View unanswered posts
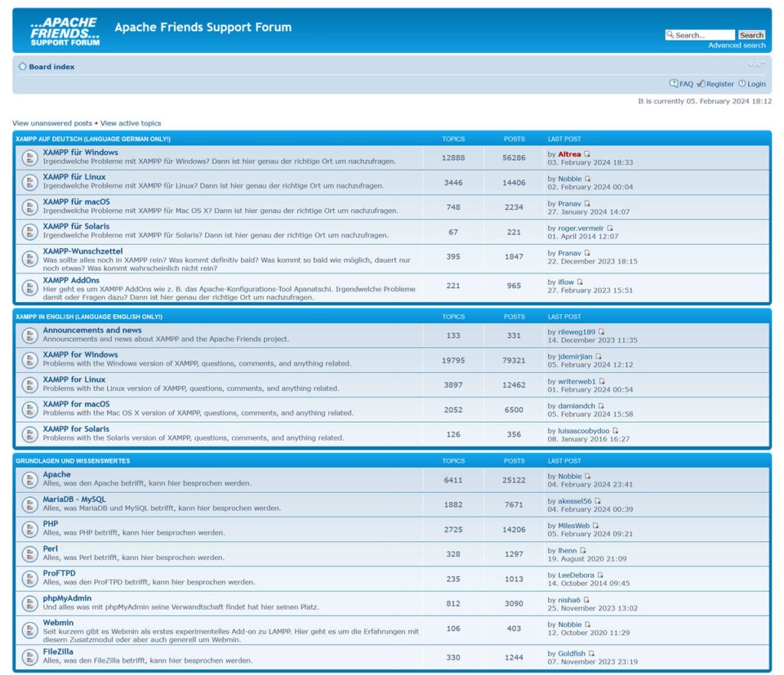This screenshot has width=784, height=675. click(x=52, y=123)
